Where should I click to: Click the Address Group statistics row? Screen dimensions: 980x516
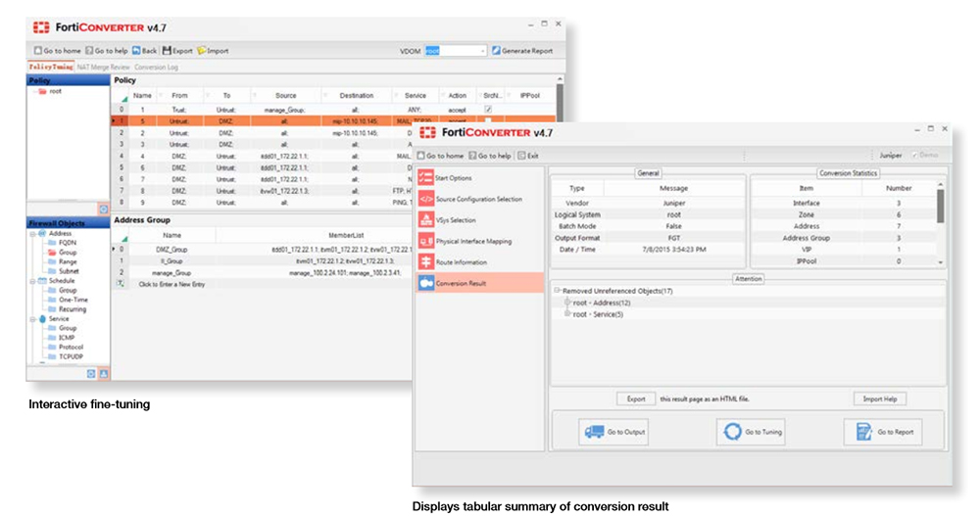844,238
